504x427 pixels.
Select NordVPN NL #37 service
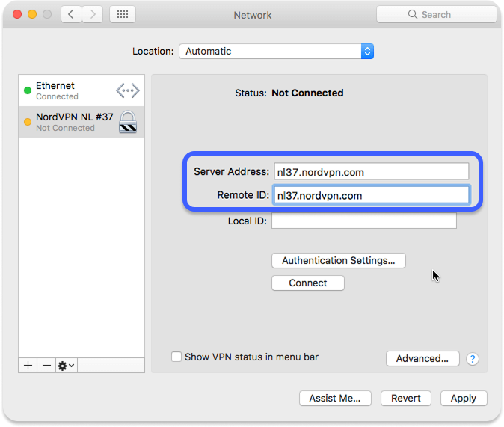pos(67,122)
